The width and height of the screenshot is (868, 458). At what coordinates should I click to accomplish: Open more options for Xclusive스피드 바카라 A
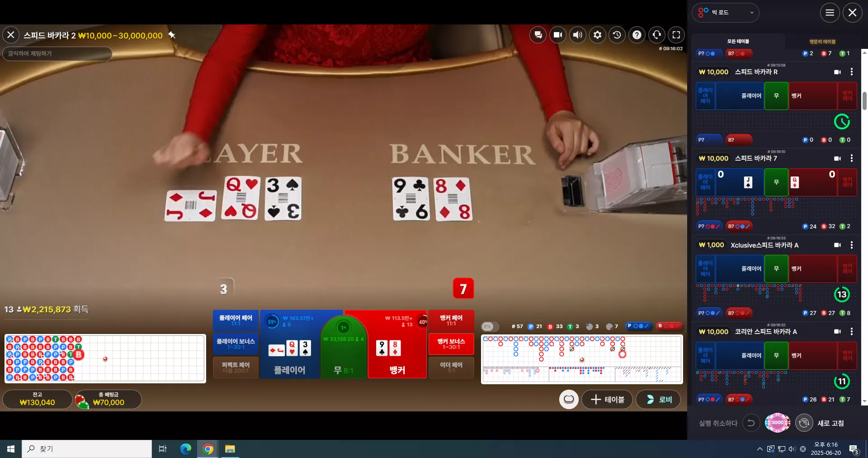pyautogui.click(x=852, y=245)
